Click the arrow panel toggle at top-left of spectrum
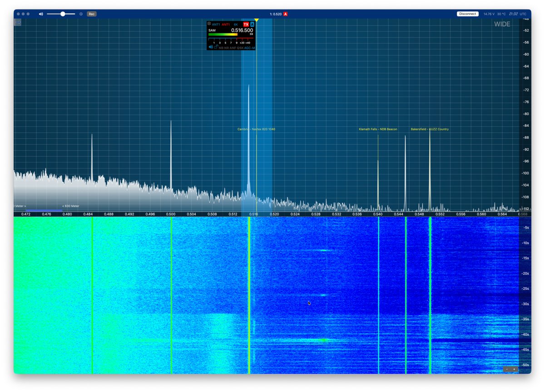 [x=18, y=22]
